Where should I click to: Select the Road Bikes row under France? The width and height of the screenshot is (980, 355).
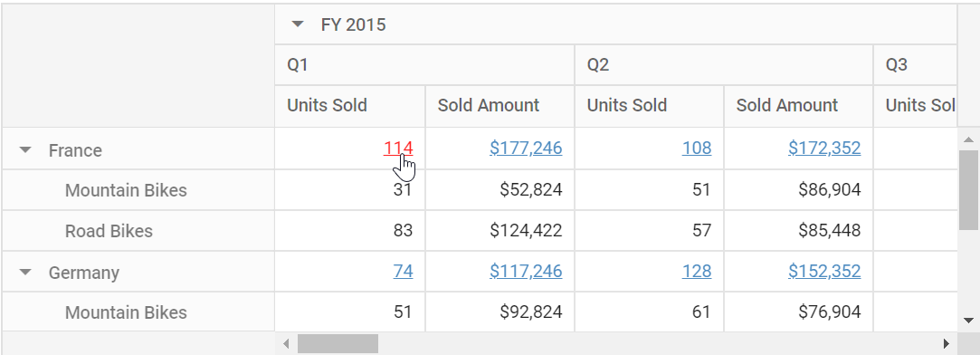pyautogui.click(x=138, y=231)
